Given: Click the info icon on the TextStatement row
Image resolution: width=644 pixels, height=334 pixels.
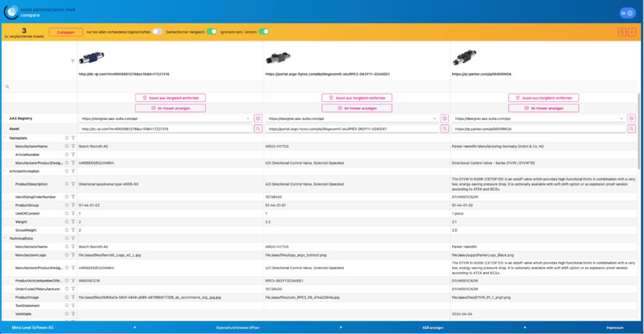Looking at the screenshot, I should coord(67,306).
